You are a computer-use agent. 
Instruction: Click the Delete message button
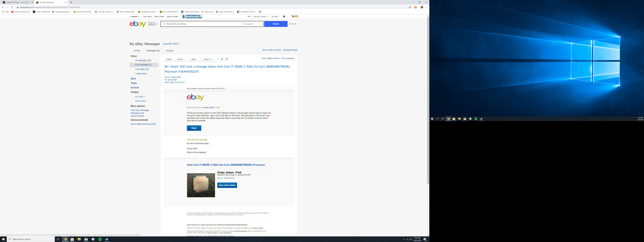(x=169, y=59)
